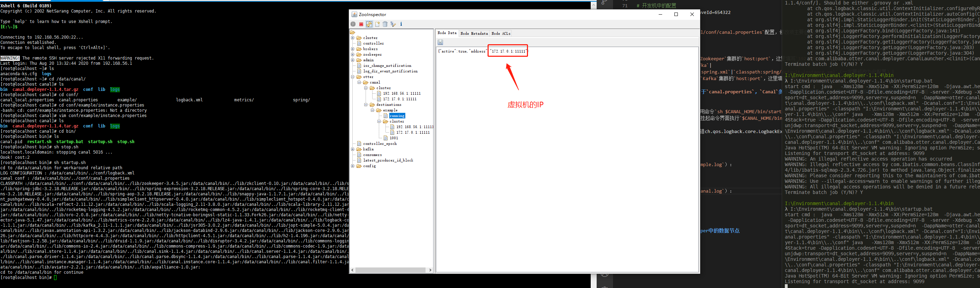Viewport: 980px width, 288px height.
Task: Click the Xshell scrollbar up arrow
Action: (594, 5)
